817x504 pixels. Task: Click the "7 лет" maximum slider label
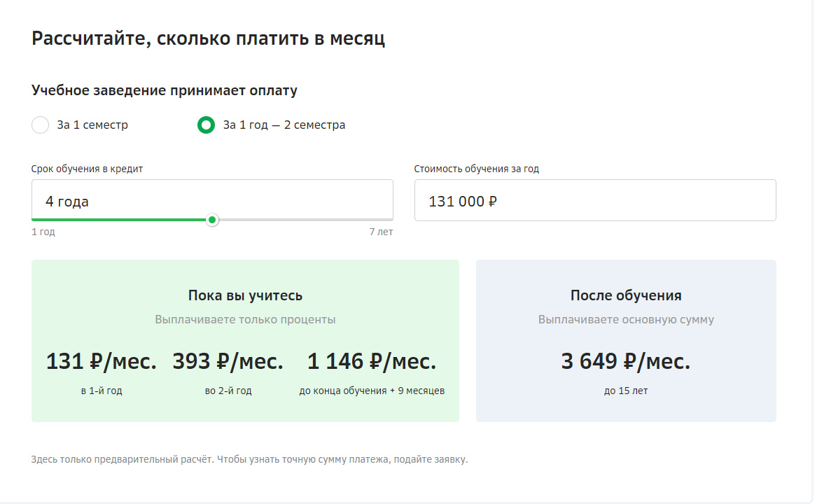381,232
